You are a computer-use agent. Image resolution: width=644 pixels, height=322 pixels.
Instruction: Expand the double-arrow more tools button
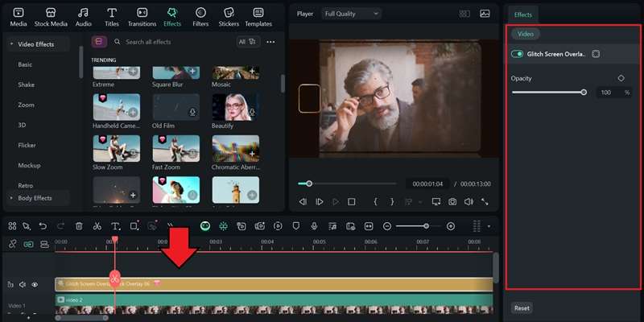coord(170,225)
